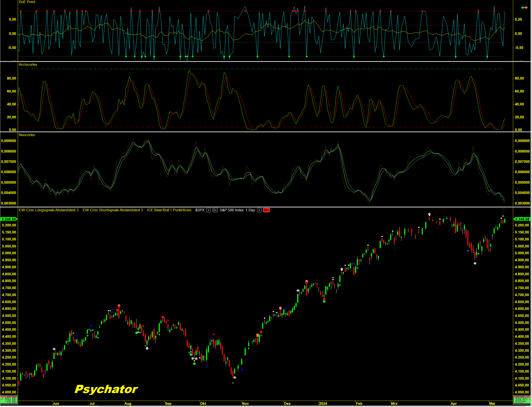Click the Neocortex panel title
This screenshot has width=532, height=407.
27,135
